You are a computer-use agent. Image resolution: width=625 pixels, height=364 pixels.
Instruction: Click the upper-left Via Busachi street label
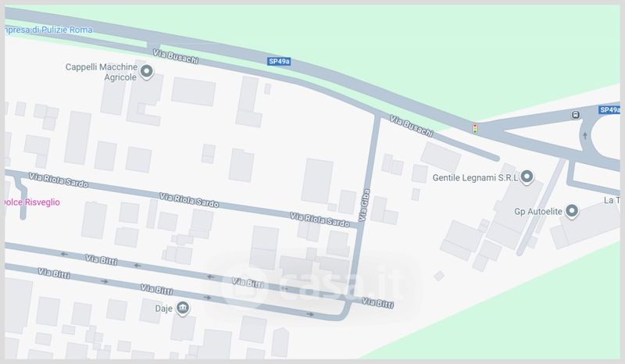click(176, 56)
